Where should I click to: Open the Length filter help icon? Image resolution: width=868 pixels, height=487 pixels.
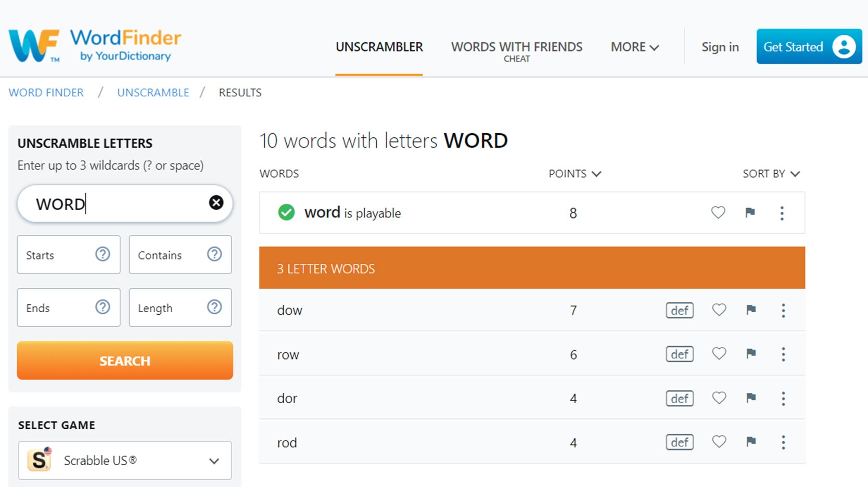tap(214, 307)
